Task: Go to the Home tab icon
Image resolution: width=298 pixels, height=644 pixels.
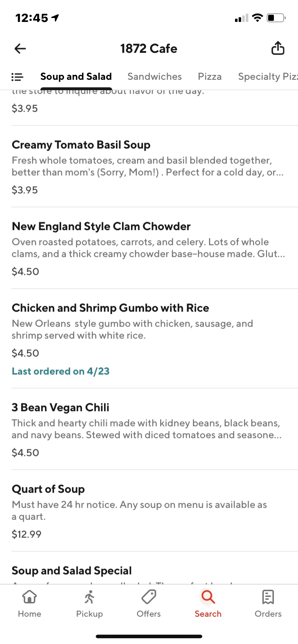Action: tap(30, 597)
